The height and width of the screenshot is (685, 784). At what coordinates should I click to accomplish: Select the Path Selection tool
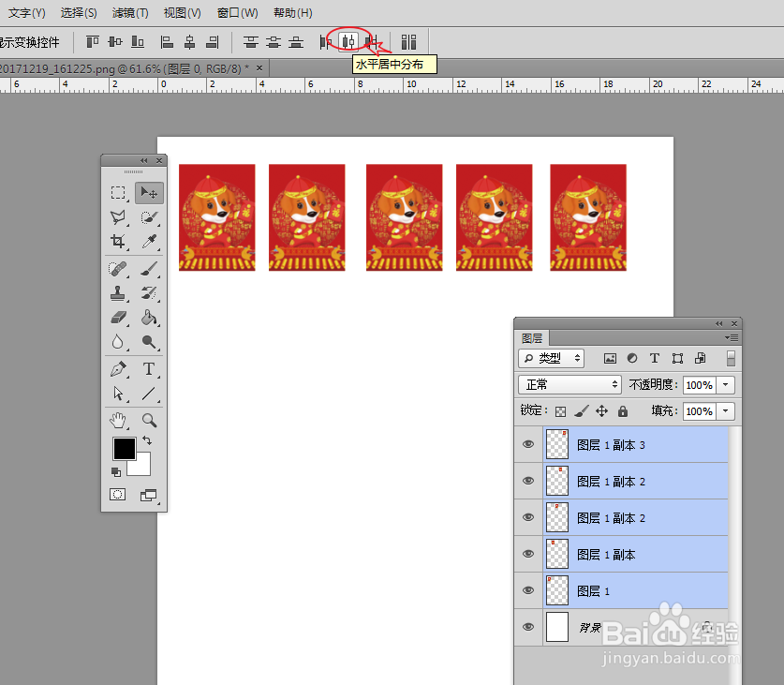(x=118, y=394)
